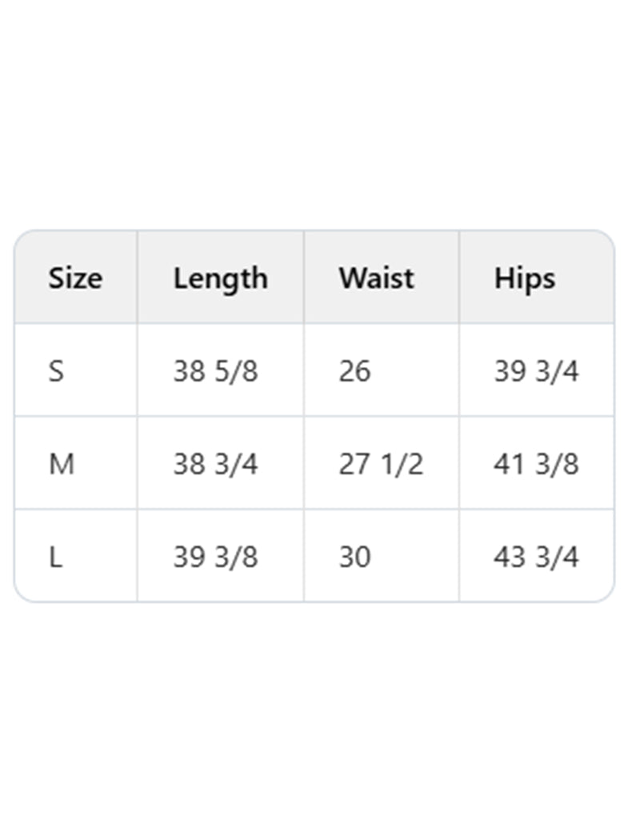The image size is (640, 840).
Task: Click the 3/8 fraction in L length
Action: coord(237,557)
